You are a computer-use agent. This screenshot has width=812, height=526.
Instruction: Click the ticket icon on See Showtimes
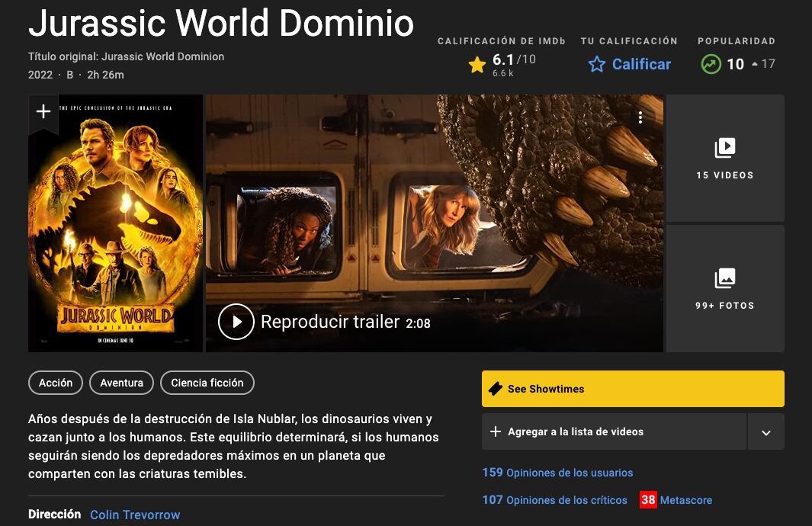coord(496,388)
